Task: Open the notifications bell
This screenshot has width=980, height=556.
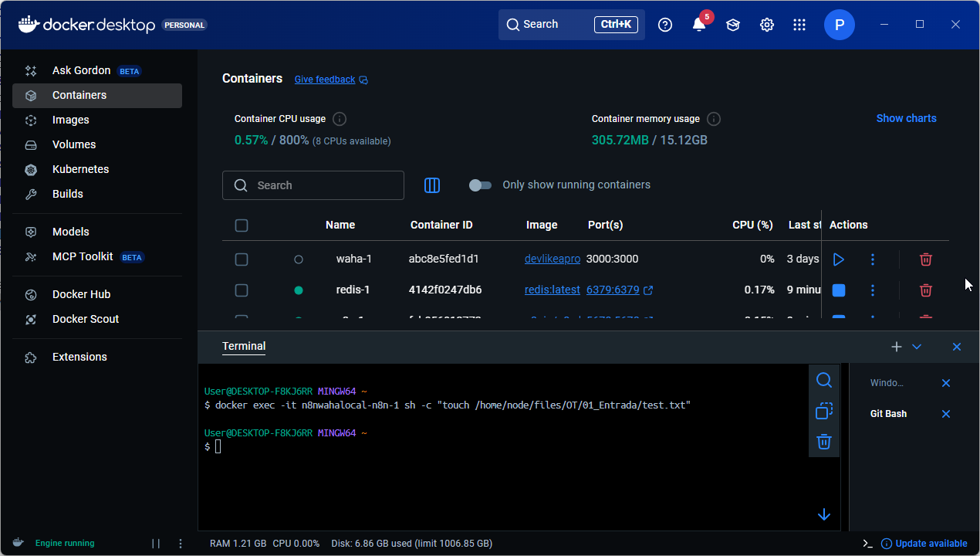Action: [698, 25]
